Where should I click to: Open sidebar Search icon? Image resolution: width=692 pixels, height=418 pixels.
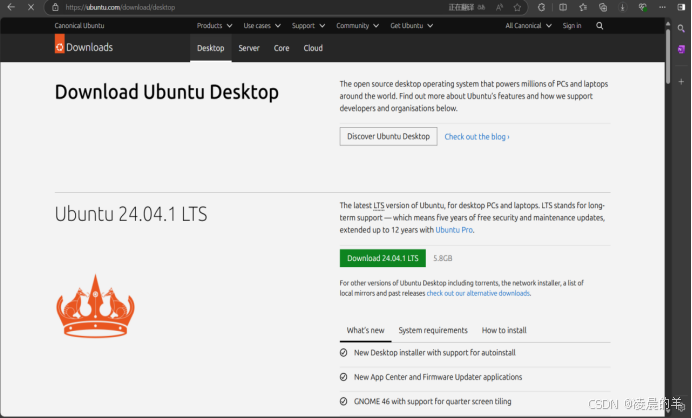[681, 29]
